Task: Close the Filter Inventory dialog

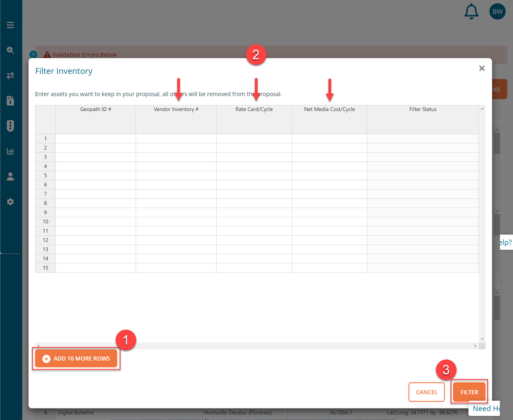Action: point(482,68)
